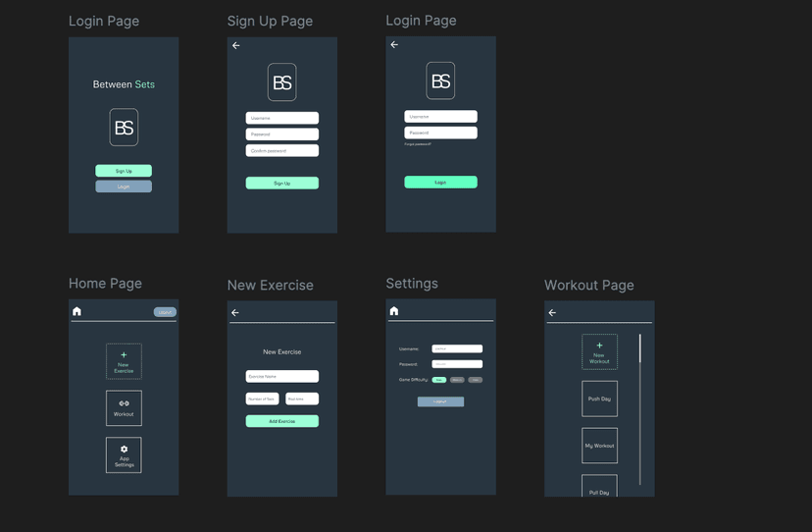This screenshot has width=812, height=532.
Task: Click the Password field on the Sign Up Page
Action: (282, 134)
